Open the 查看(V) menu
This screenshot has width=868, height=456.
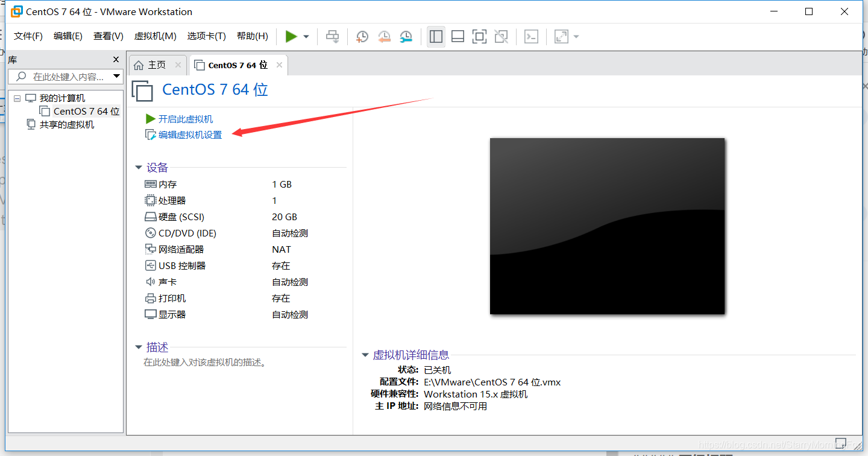click(x=108, y=36)
